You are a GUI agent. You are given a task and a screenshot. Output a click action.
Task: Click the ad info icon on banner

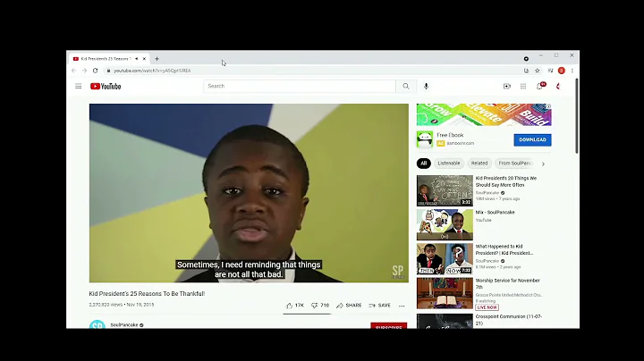point(548,106)
